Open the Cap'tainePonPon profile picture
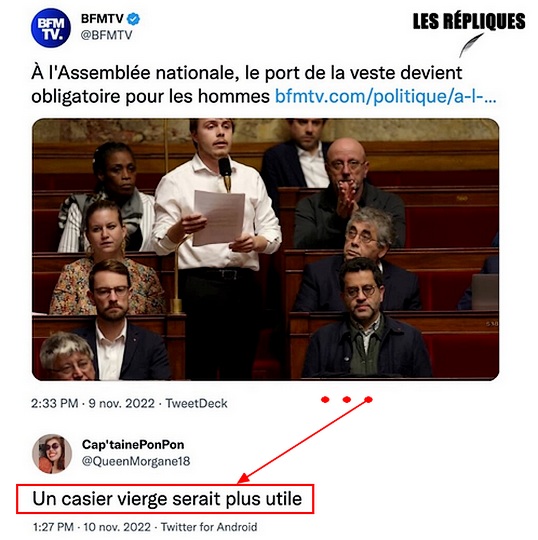The height and width of the screenshot is (540, 538). click(x=52, y=454)
